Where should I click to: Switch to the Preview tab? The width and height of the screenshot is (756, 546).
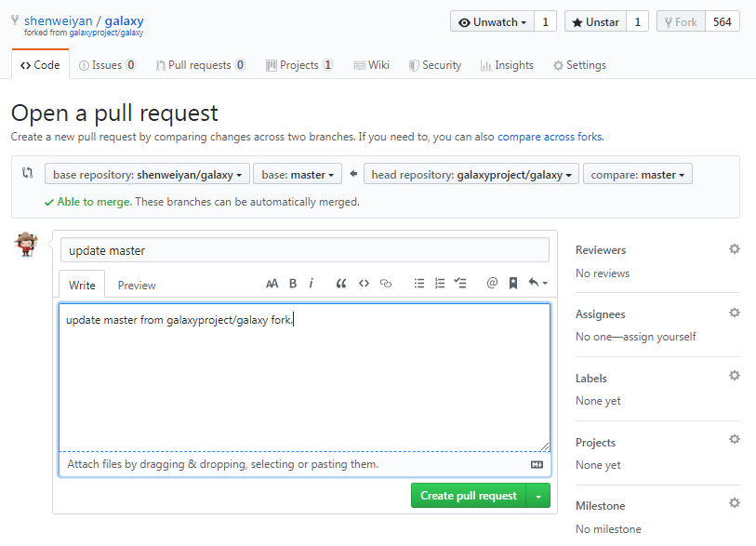[137, 285]
